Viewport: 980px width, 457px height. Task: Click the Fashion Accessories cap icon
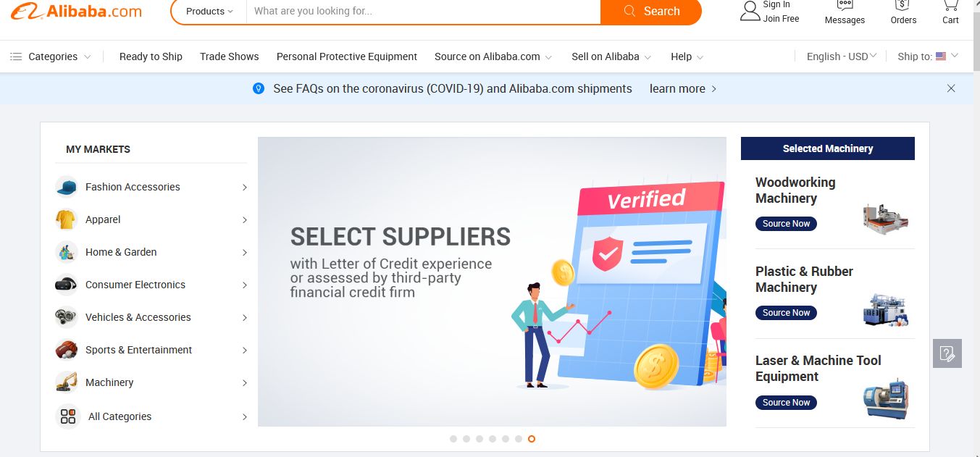pos(67,187)
